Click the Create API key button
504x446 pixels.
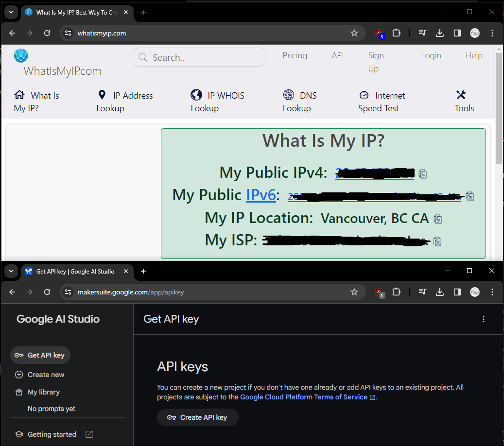click(x=197, y=417)
